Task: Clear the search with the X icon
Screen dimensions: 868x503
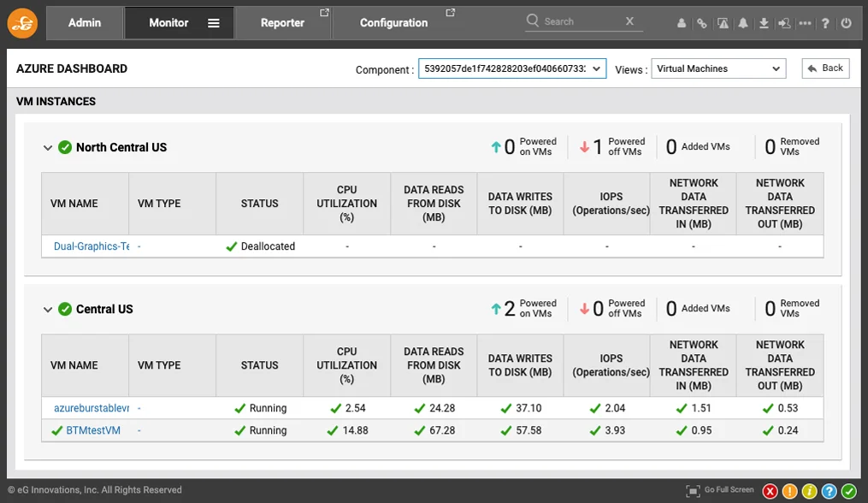Action: pyautogui.click(x=629, y=21)
